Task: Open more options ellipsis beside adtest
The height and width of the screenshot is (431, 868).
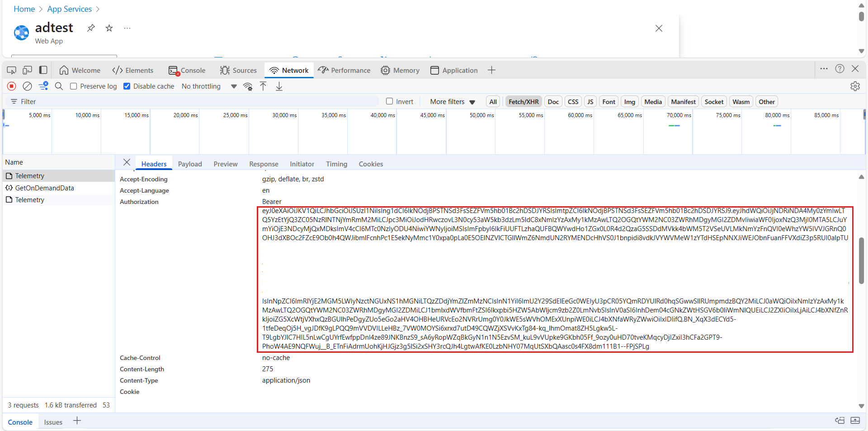Action: point(127,28)
